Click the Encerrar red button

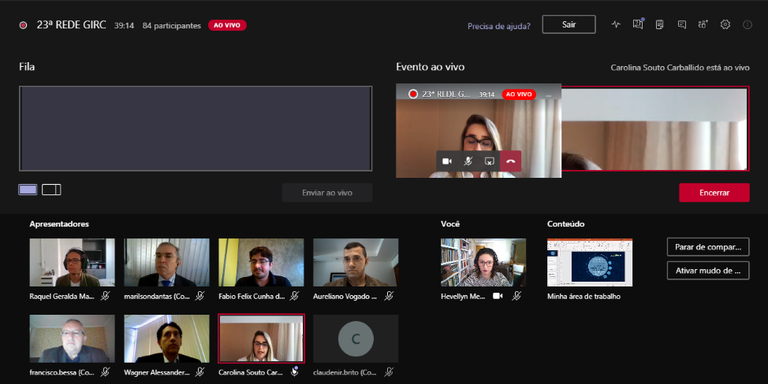(714, 192)
